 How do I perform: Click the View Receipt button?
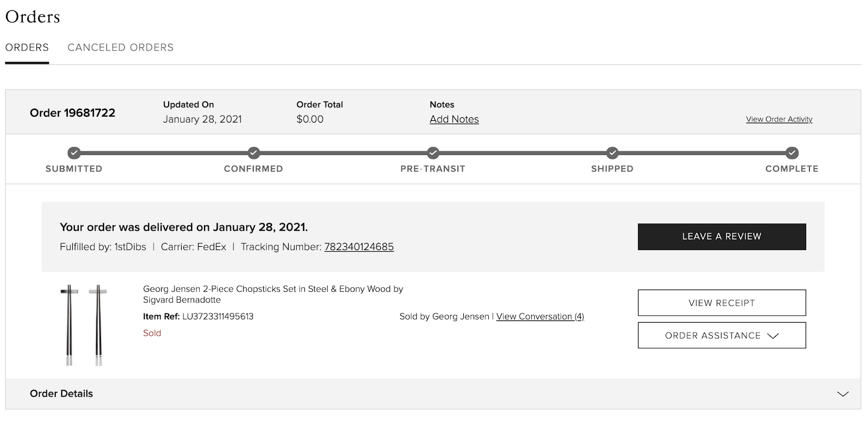click(722, 303)
